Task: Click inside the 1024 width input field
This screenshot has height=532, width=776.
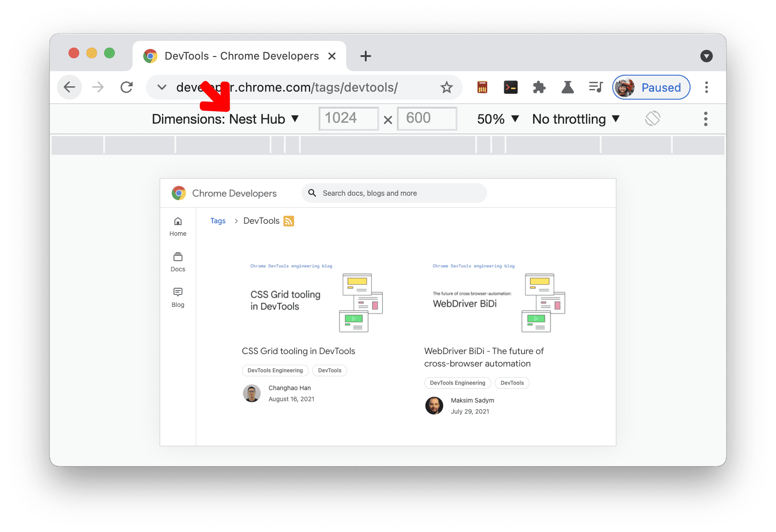Action: [348, 118]
